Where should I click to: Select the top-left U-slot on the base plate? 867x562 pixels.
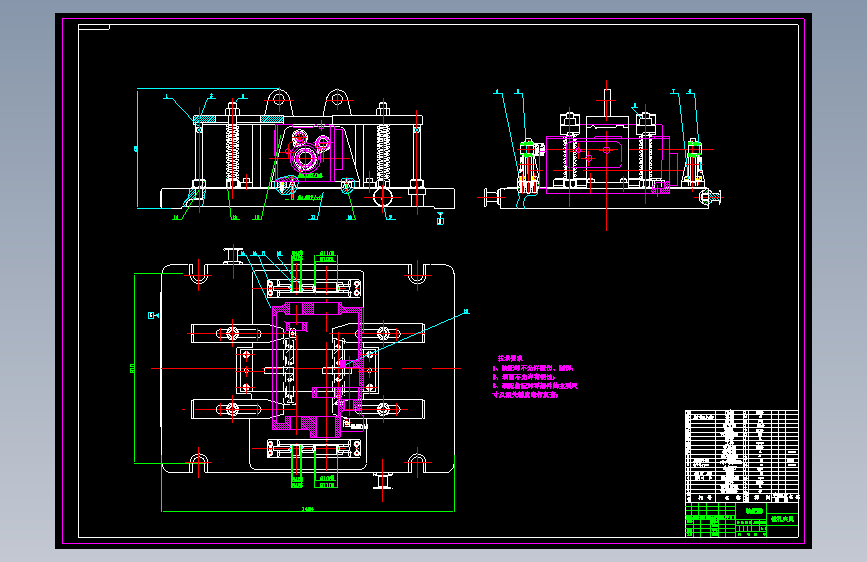(199, 274)
